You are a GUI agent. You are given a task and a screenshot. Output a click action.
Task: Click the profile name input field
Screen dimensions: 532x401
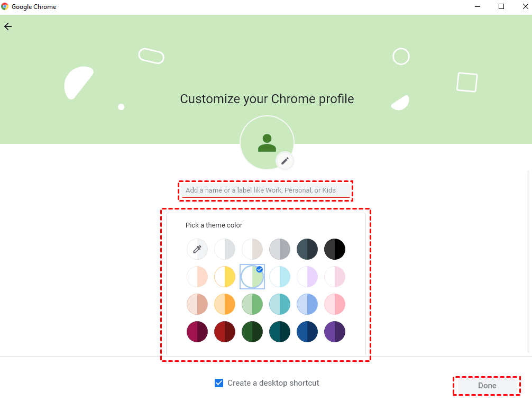pyautogui.click(x=266, y=190)
